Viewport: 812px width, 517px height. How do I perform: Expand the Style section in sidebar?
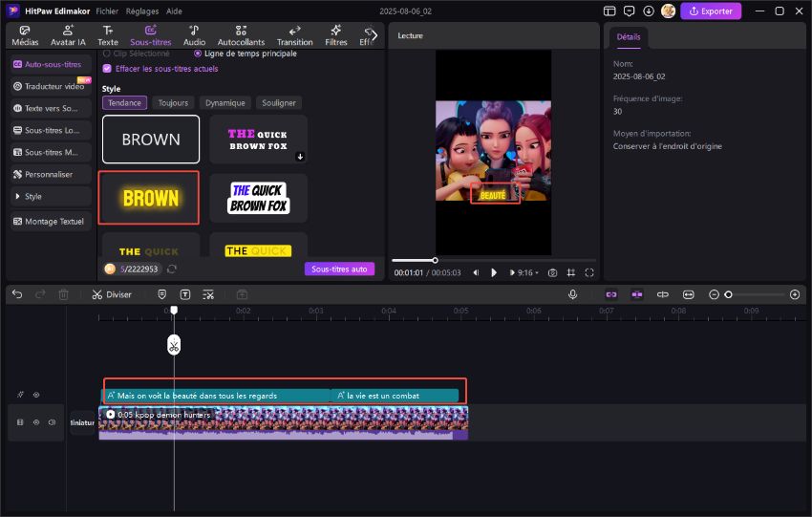point(51,196)
